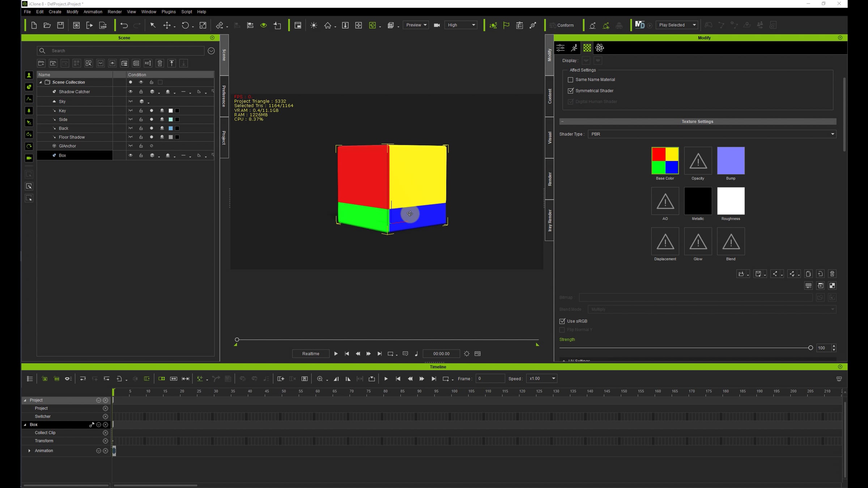Viewport: 868px width, 488px height.
Task: Delete selected item with Scene trash icon
Action: coord(160,63)
